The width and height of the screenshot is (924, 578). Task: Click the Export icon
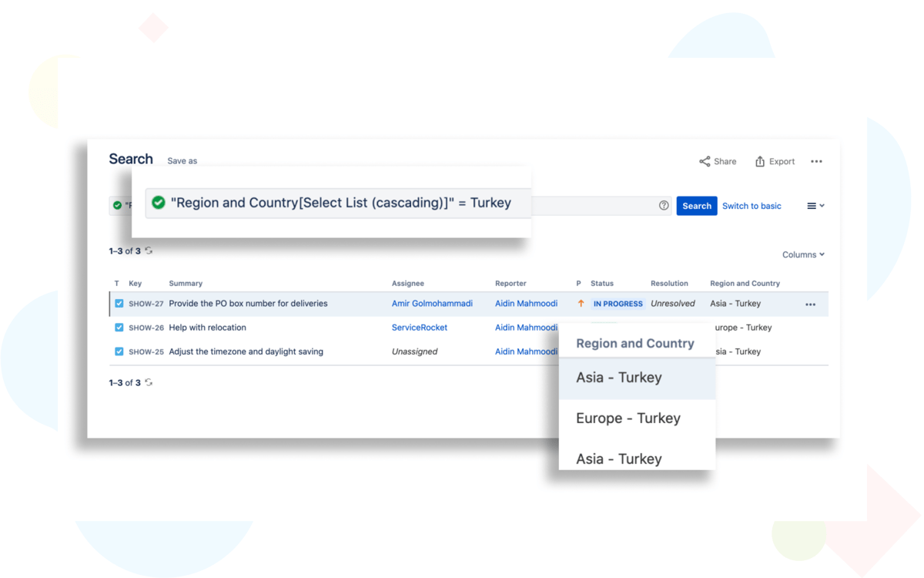click(x=760, y=162)
